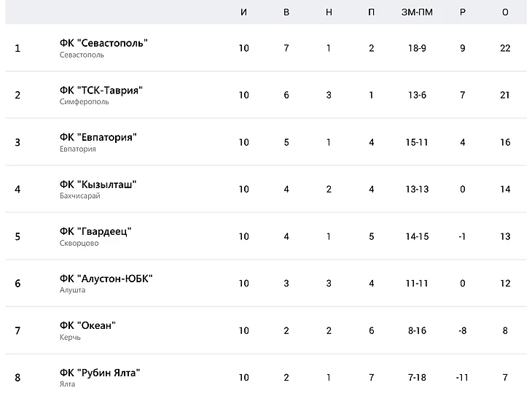Click the Керчь city label under Океан
Viewport: 532px width, 396px height.
[70, 338]
